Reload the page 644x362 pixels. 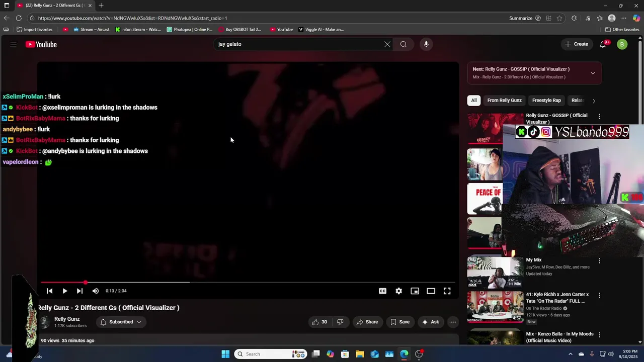[x=19, y=18]
